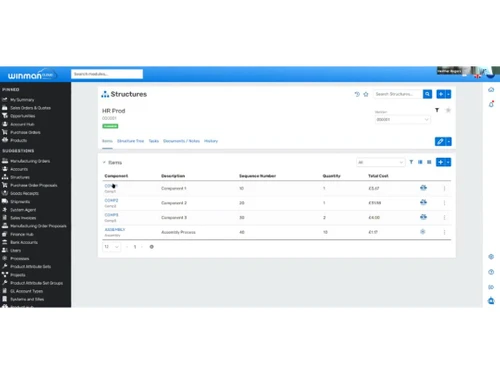The height and width of the screenshot is (375, 500).
Task: Click the product icon in the Component 1 row
Action: point(423,188)
